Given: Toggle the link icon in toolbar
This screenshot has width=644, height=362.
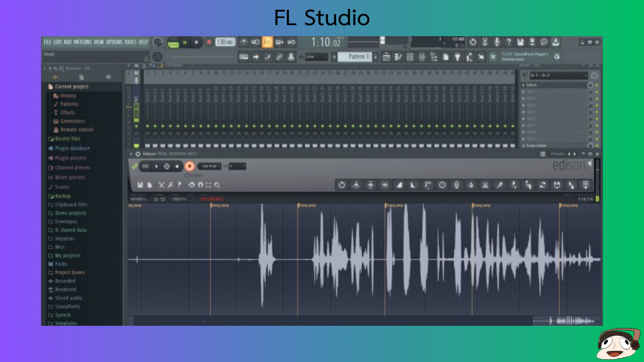Looking at the screenshot, I should [x=279, y=57].
